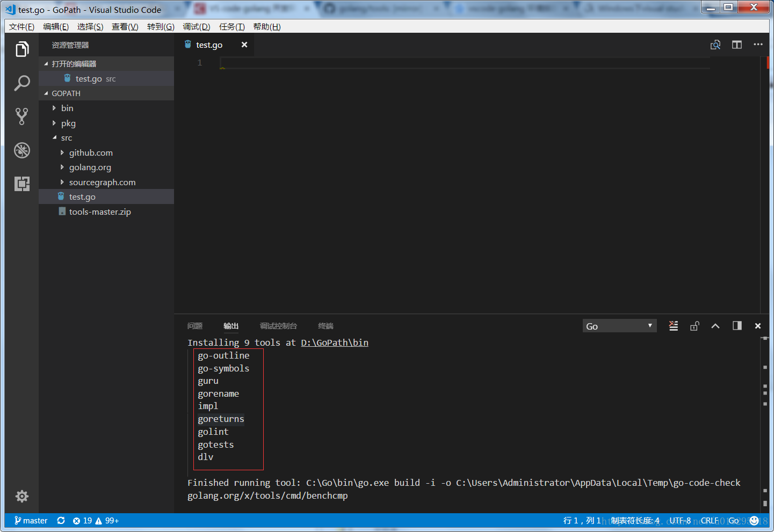Expand the pkg folder
The width and height of the screenshot is (774, 532).
pyautogui.click(x=106, y=123)
